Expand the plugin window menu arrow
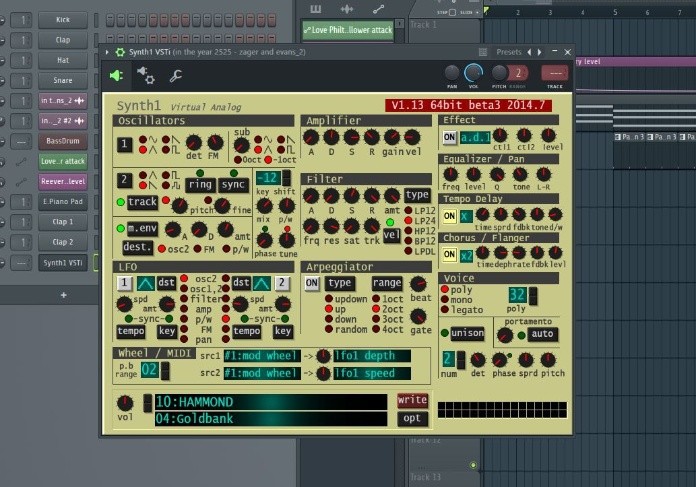 coord(107,52)
